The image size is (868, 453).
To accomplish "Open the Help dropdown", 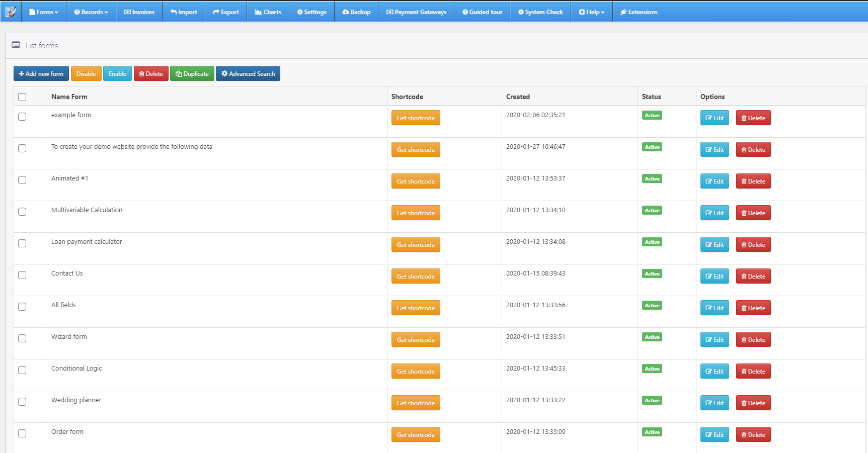I will pos(592,12).
